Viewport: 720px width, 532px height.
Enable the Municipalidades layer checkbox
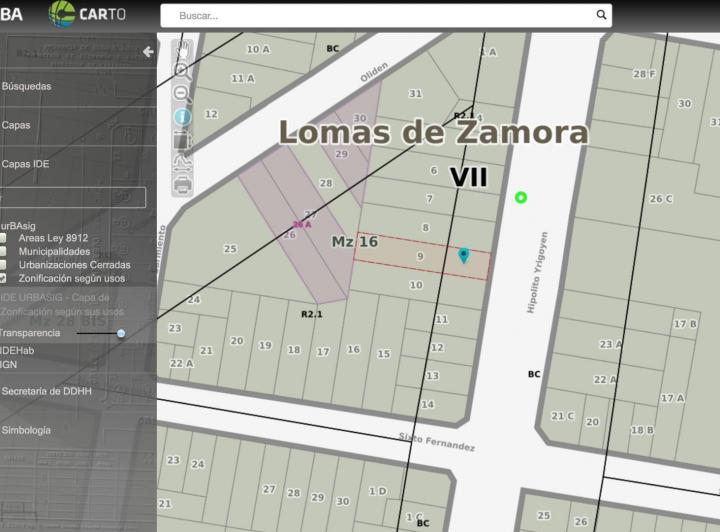tap(3, 251)
